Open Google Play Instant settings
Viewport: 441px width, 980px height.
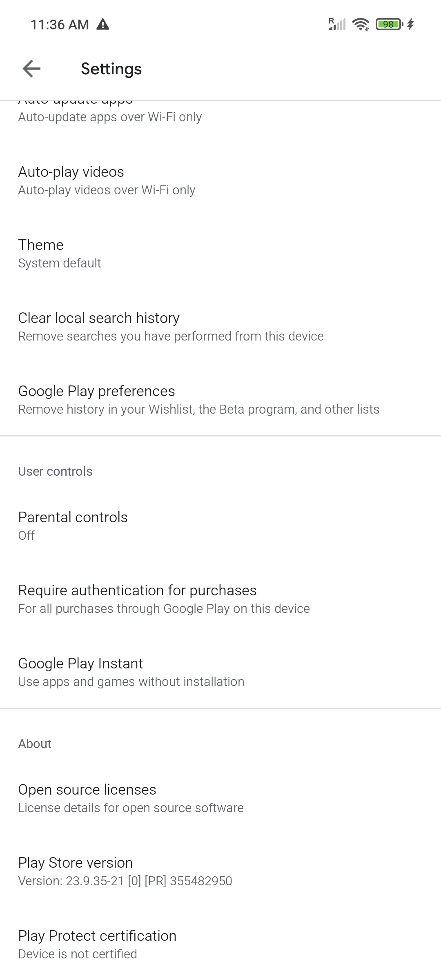point(220,672)
